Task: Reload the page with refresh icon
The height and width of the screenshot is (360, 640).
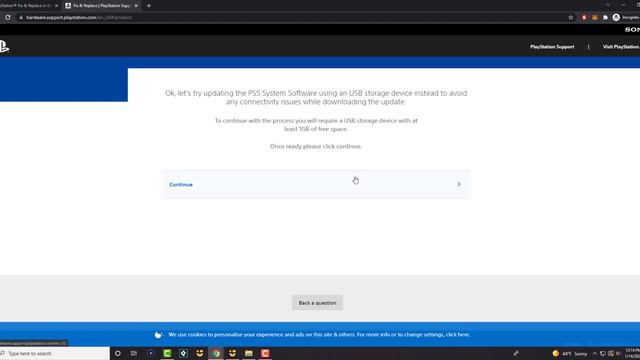Action: tap(8, 18)
